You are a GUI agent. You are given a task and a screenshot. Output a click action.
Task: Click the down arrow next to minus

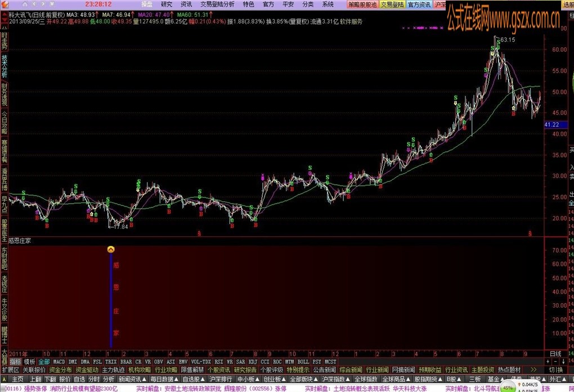[x=563, y=362]
